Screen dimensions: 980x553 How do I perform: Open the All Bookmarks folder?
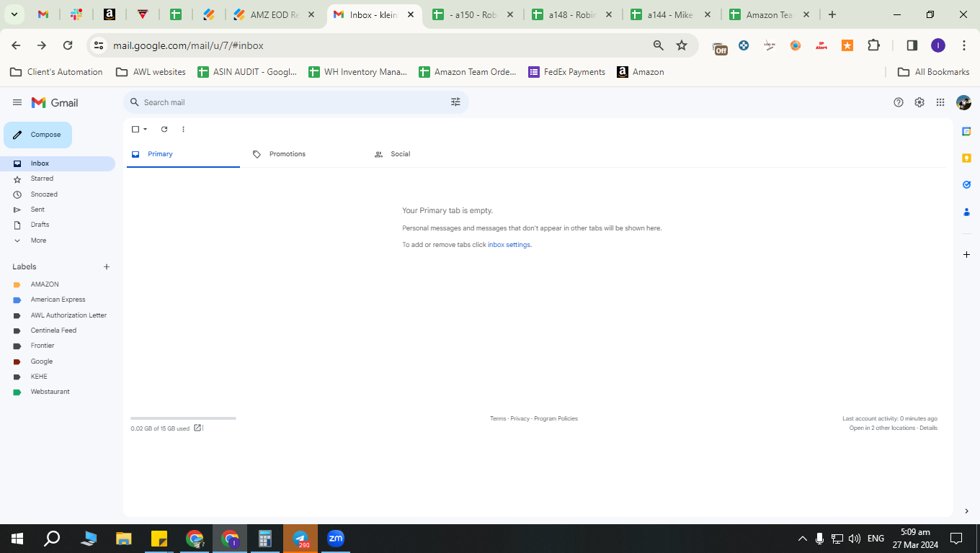[933, 72]
